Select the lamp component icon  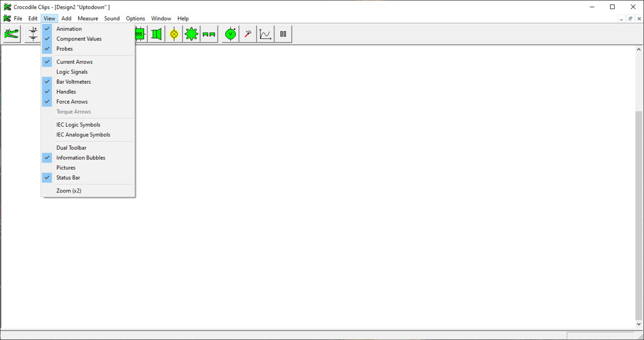tap(173, 34)
